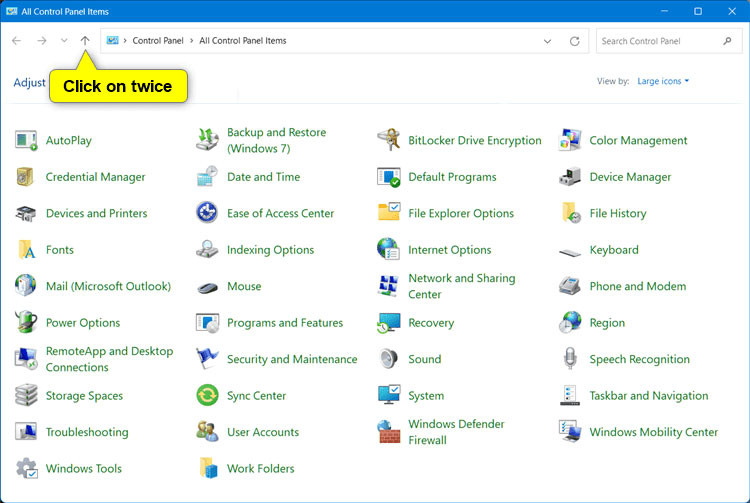
Task: Click the Sync Center icon
Action: pos(207,396)
